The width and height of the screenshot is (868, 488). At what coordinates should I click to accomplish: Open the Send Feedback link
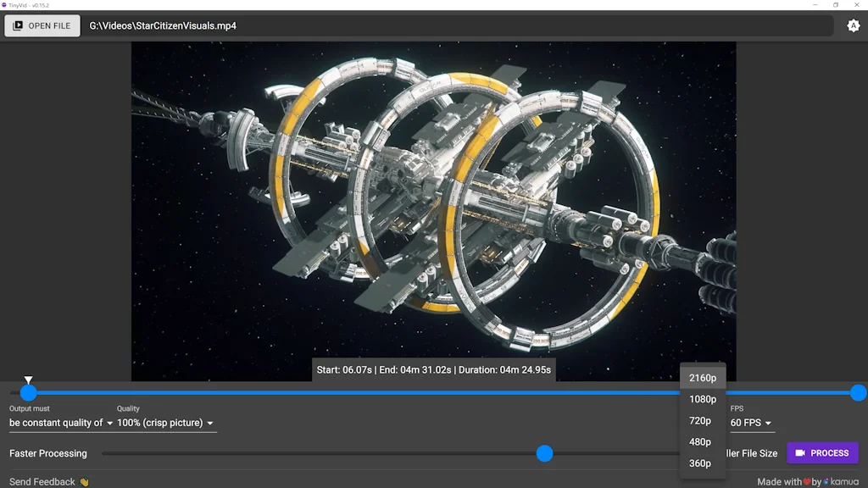tap(41, 481)
